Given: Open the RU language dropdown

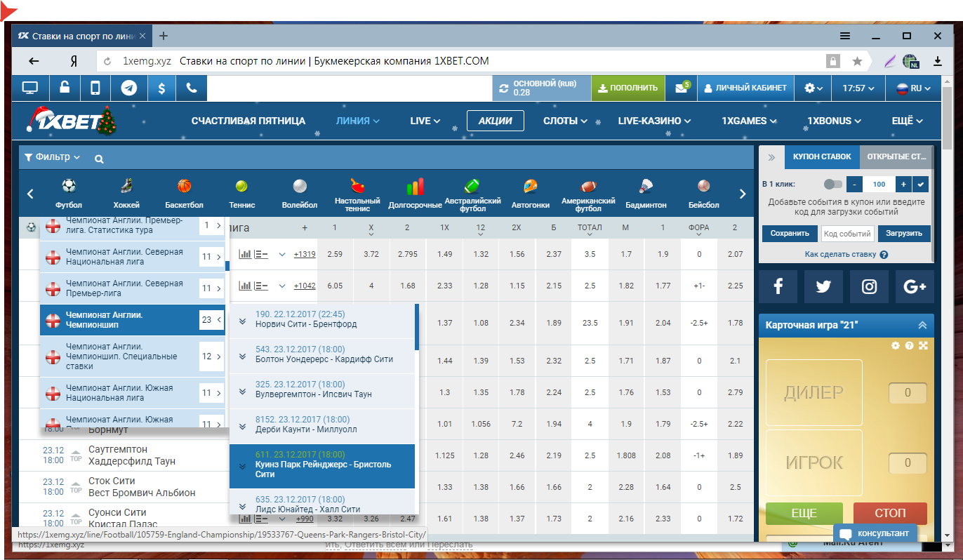Looking at the screenshot, I should (912, 88).
